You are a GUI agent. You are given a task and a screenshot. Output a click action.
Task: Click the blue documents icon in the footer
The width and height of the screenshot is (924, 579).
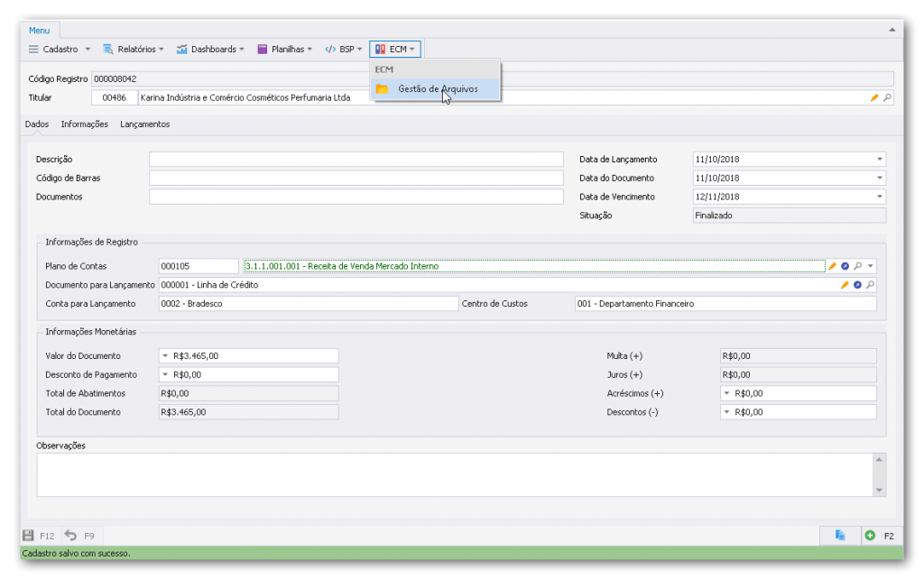pyautogui.click(x=840, y=536)
